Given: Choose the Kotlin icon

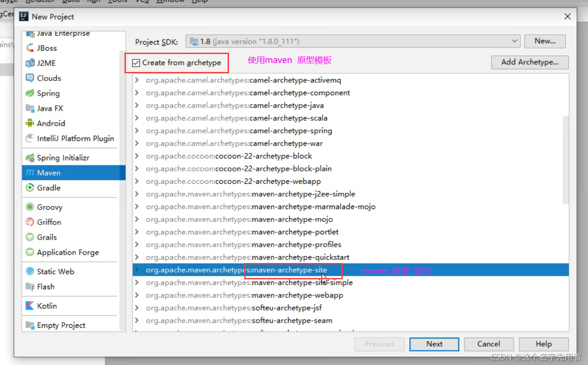Looking at the screenshot, I should (30, 306).
